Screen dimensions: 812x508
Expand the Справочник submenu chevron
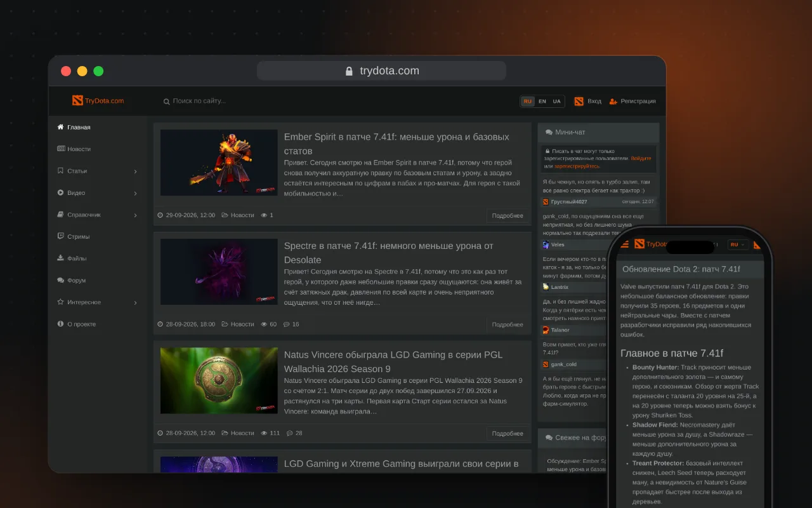136,215
